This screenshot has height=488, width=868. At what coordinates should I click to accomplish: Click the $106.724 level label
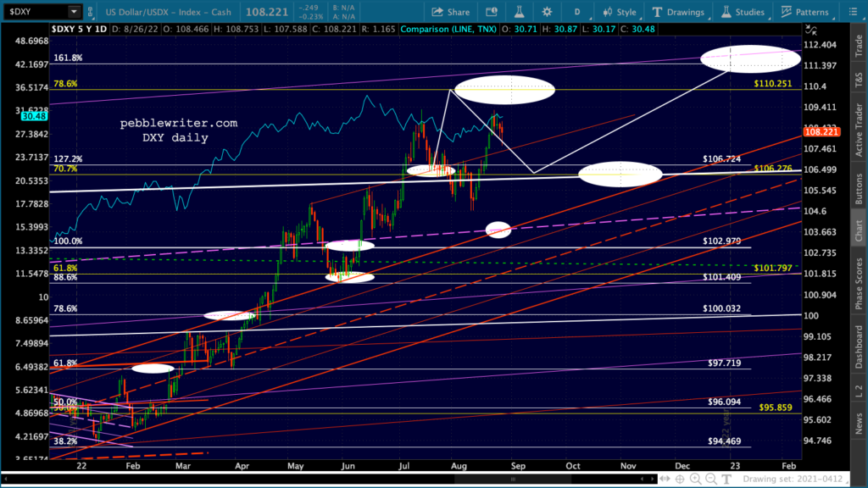click(x=722, y=158)
